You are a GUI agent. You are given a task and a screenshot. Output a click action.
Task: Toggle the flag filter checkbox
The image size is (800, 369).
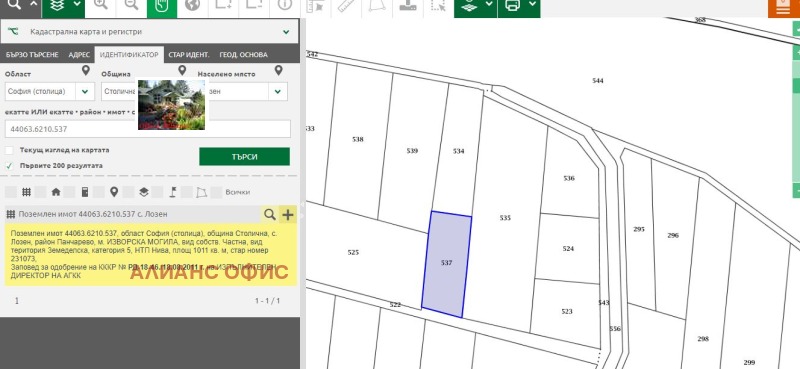point(158,192)
